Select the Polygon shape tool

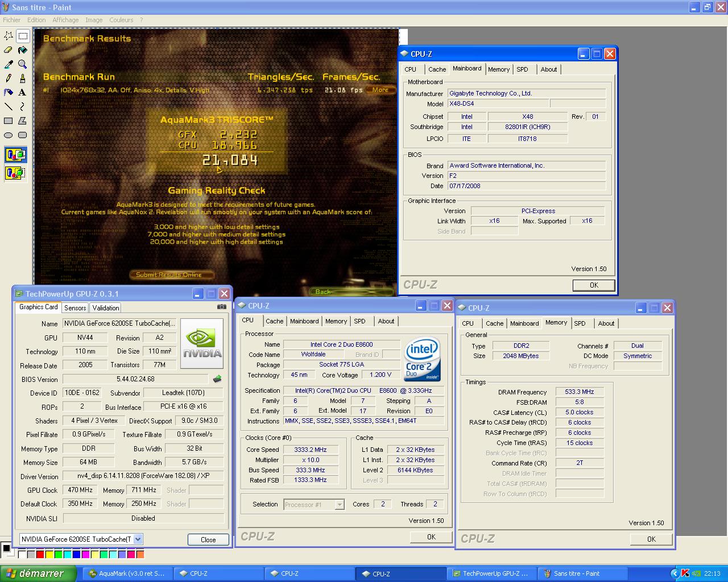tap(23, 120)
